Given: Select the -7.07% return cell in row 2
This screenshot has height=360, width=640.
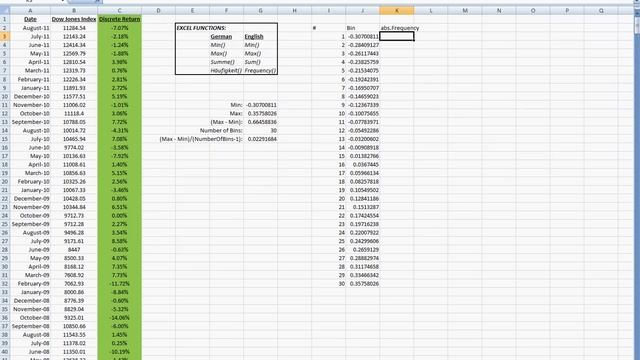Looking at the screenshot, I should coord(120,28).
